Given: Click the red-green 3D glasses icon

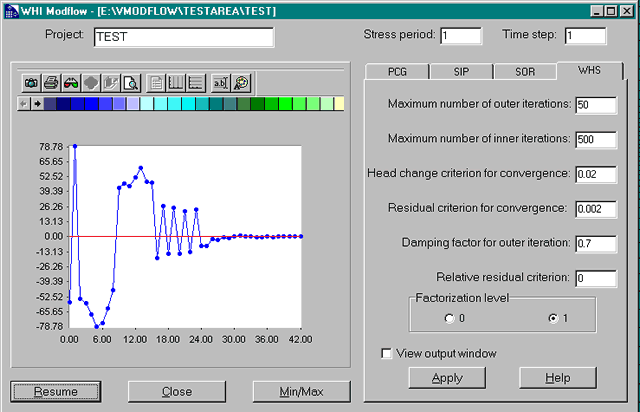Looking at the screenshot, I should tap(71, 83).
